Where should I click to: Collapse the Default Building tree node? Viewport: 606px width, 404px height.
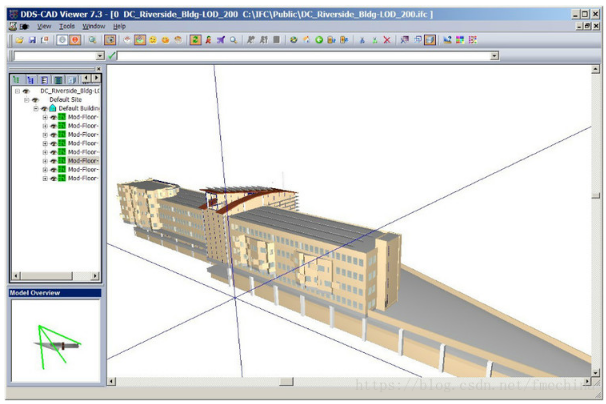[36, 109]
